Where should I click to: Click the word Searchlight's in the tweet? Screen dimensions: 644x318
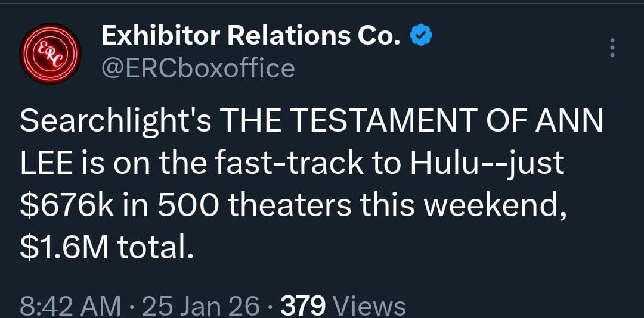116,123
